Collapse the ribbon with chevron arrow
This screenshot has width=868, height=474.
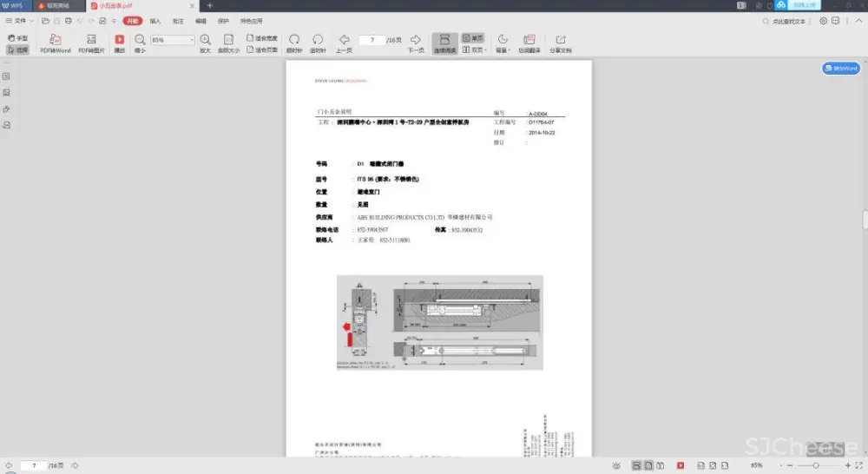tap(858, 21)
